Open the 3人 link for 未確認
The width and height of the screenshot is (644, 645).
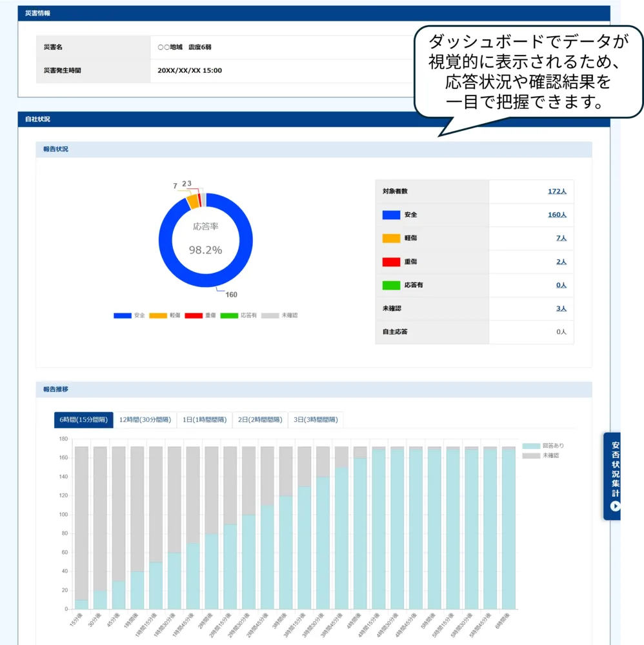pos(561,308)
